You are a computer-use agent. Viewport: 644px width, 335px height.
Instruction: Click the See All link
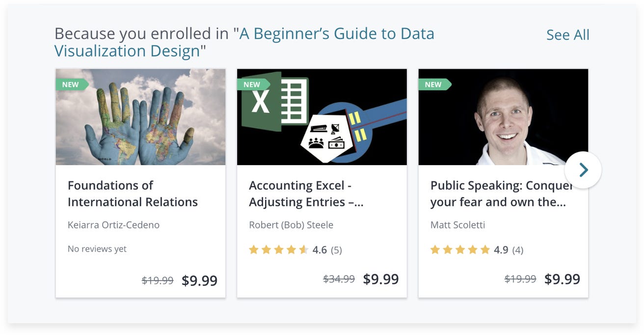click(x=567, y=35)
